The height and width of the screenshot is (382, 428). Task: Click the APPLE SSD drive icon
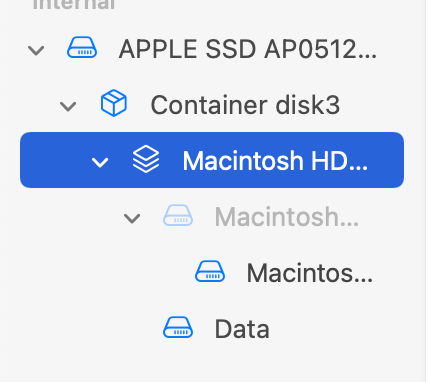pyautogui.click(x=82, y=48)
